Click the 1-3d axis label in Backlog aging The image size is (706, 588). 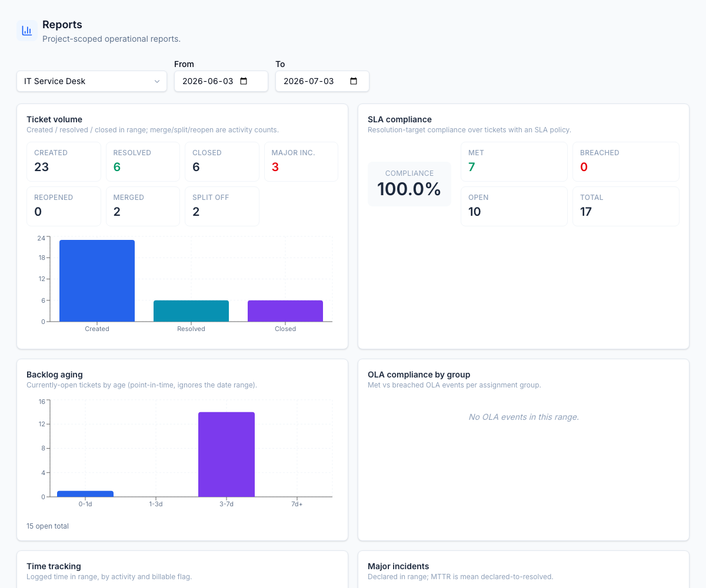click(x=156, y=505)
